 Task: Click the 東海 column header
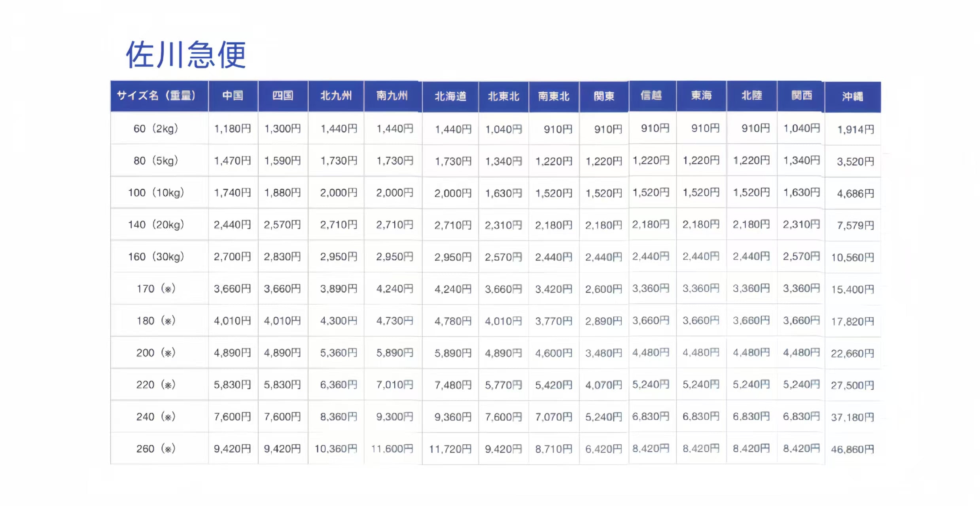point(701,96)
